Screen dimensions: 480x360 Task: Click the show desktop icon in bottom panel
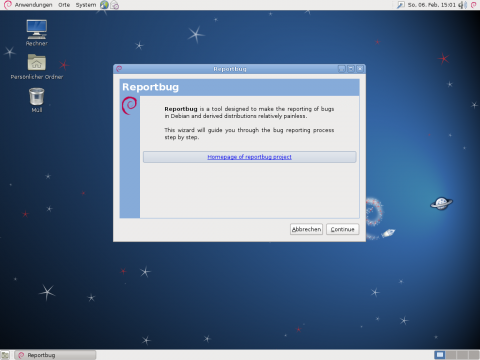(x=5, y=355)
